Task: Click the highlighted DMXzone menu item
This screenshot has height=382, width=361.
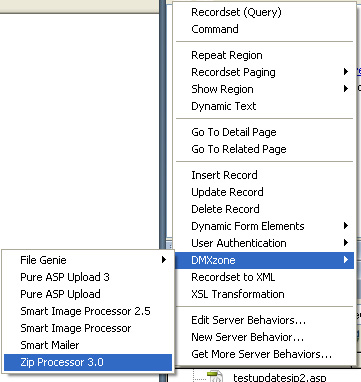Action: pyautogui.click(x=264, y=260)
